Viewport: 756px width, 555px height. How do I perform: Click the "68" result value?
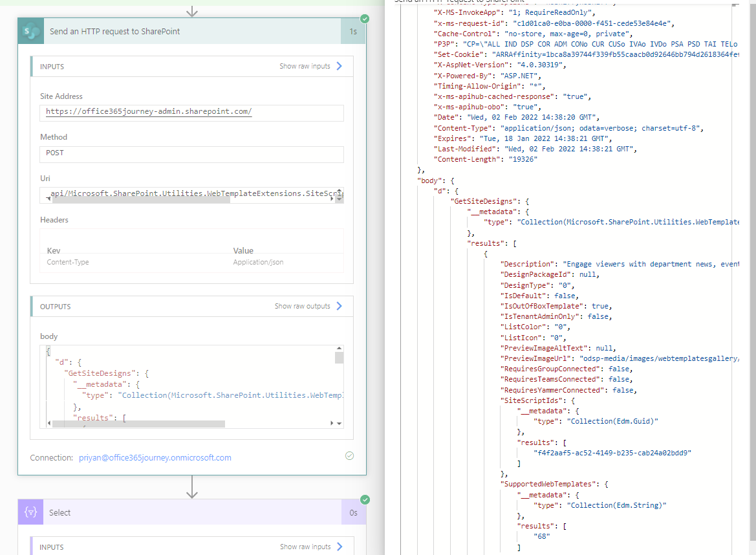coord(542,536)
